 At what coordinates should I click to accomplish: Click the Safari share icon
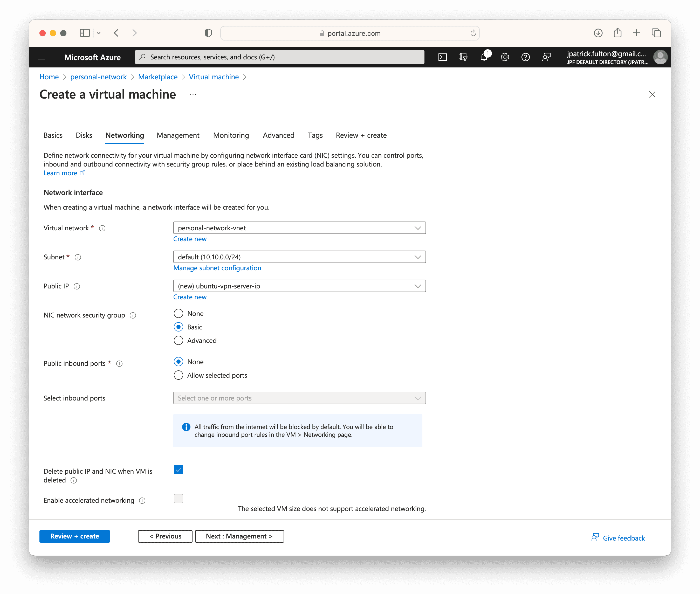pyautogui.click(x=617, y=33)
